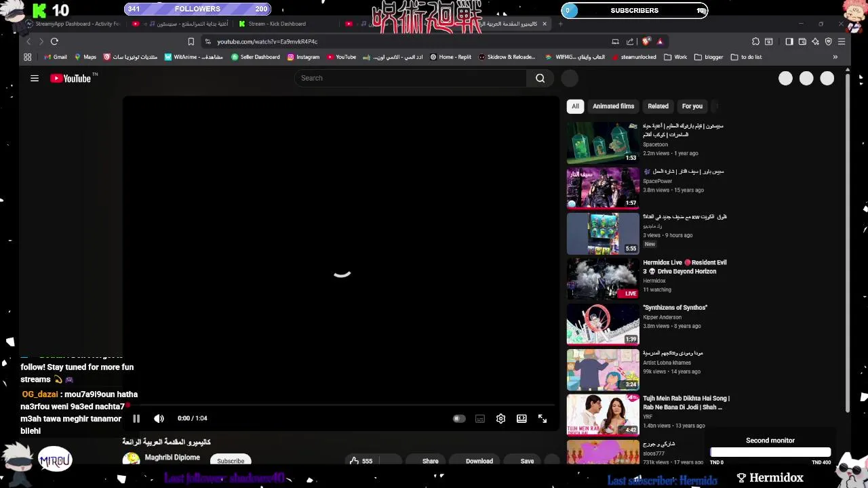Click in the YouTube search field
Viewport: 868px width, 488px height.
pyautogui.click(x=410, y=78)
